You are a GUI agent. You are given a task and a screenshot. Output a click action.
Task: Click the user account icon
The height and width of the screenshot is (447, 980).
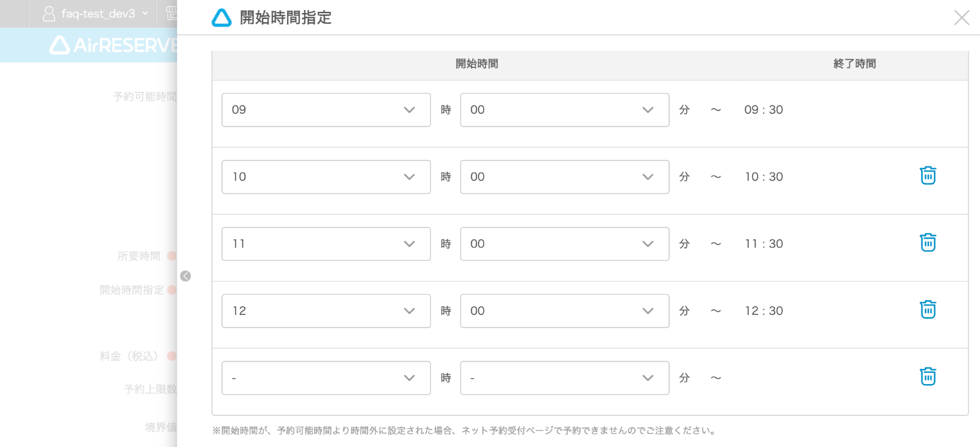[49, 14]
